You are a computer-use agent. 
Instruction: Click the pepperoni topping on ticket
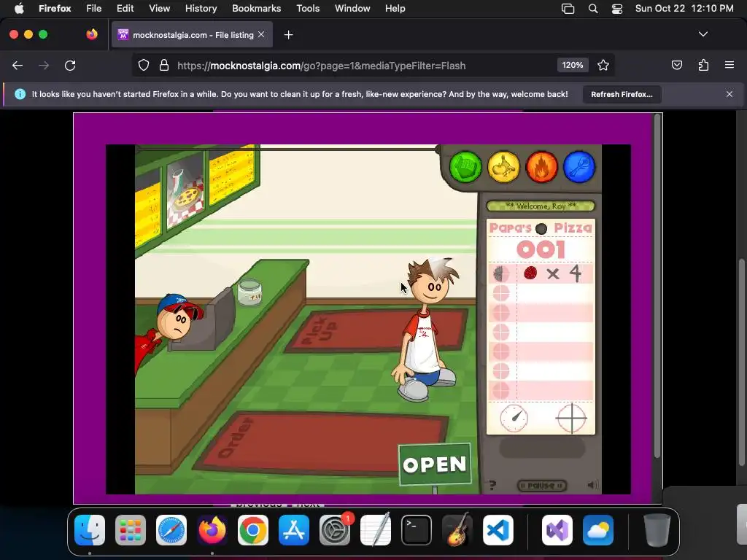[x=530, y=273]
